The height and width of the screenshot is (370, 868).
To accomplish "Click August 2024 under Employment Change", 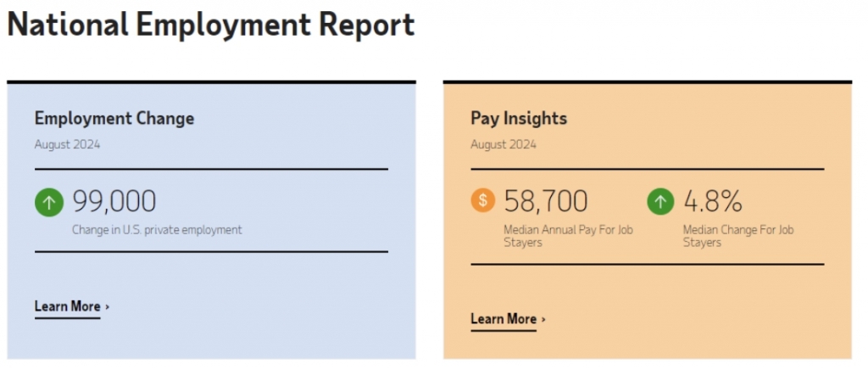I will [x=67, y=144].
